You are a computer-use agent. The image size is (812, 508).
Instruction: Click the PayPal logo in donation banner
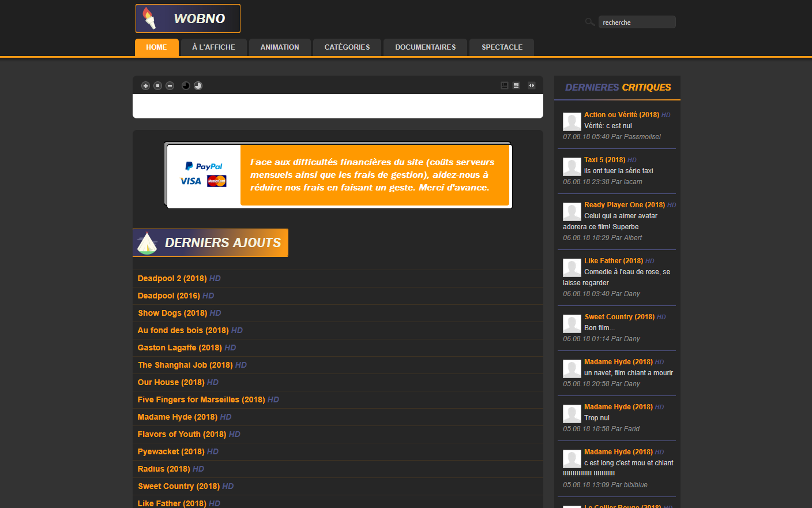coord(204,166)
